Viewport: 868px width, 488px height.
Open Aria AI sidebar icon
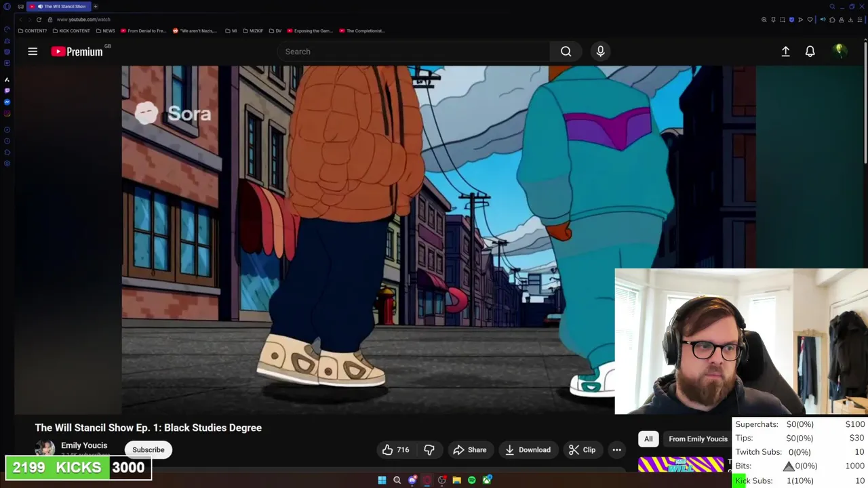click(x=7, y=80)
